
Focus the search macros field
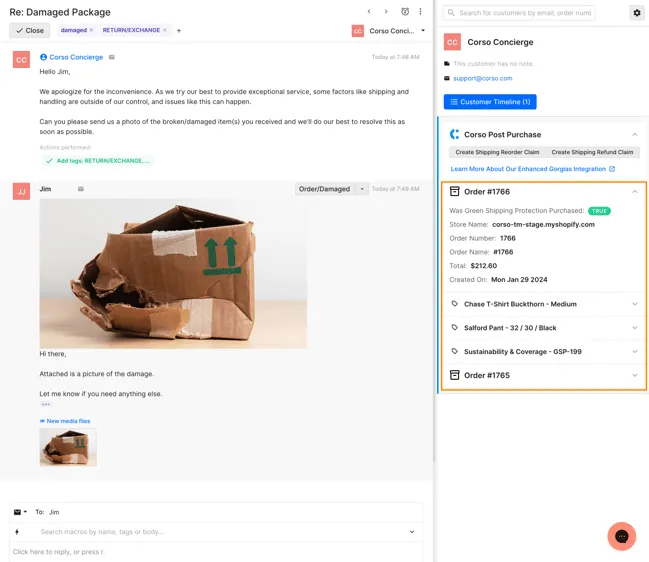tap(224, 532)
